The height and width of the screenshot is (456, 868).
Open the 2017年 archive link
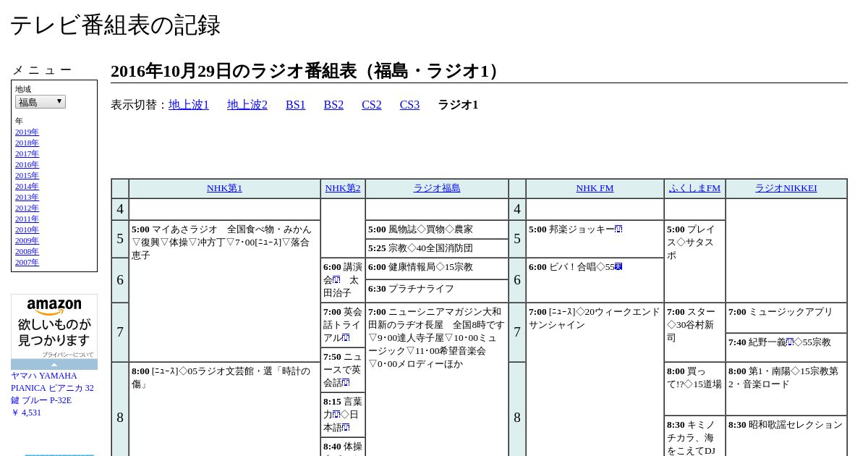point(27,153)
